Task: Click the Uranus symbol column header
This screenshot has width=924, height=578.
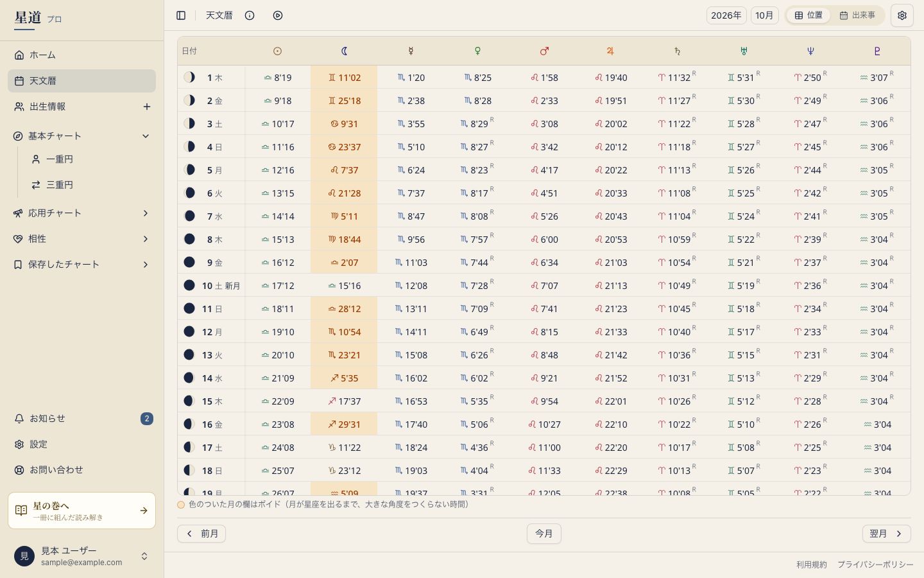Action: [744, 51]
